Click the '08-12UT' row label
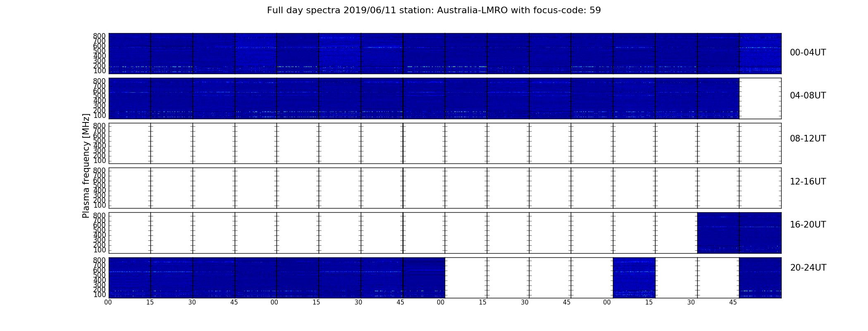 pos(808,139)
